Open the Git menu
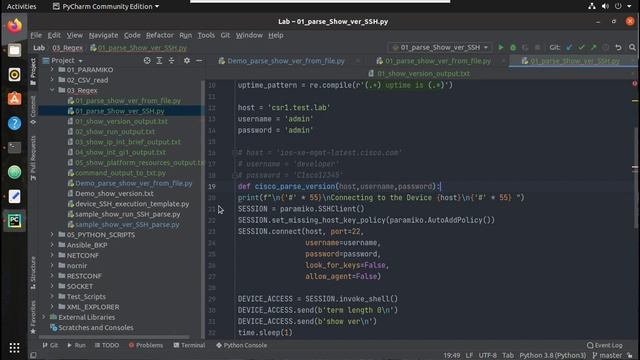Viewport: 640px width, 360px height. [x=225, y=35]
